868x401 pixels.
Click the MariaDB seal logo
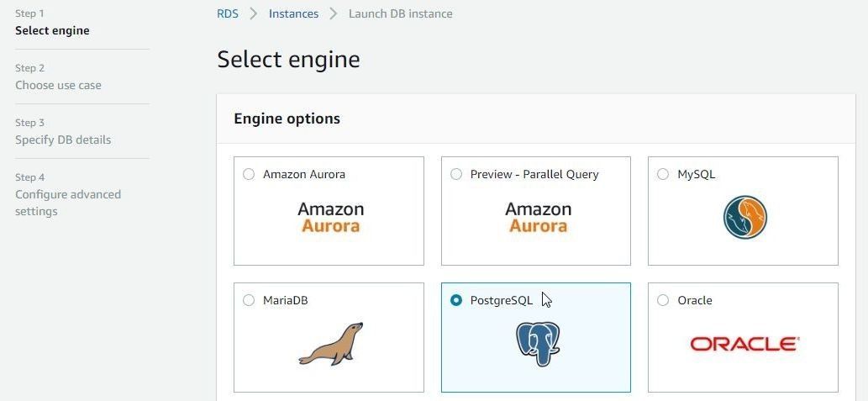[331, 344]
